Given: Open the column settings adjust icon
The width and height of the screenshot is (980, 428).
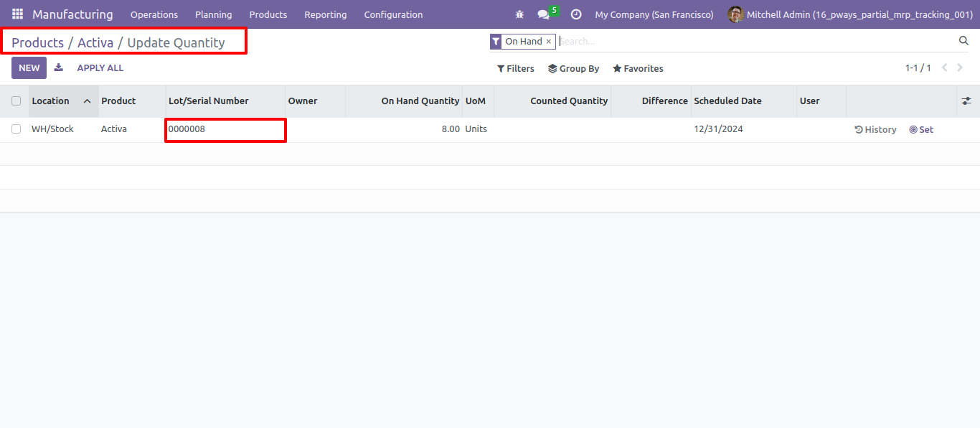Looking at the screenshot, I should (x=966, y=101).
